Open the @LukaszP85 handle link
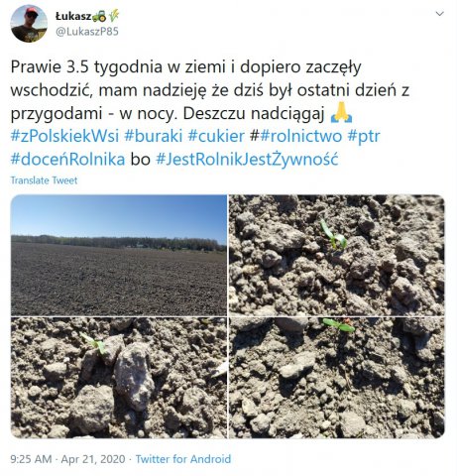Screen dimensions: 457x476 coord(87,32)
